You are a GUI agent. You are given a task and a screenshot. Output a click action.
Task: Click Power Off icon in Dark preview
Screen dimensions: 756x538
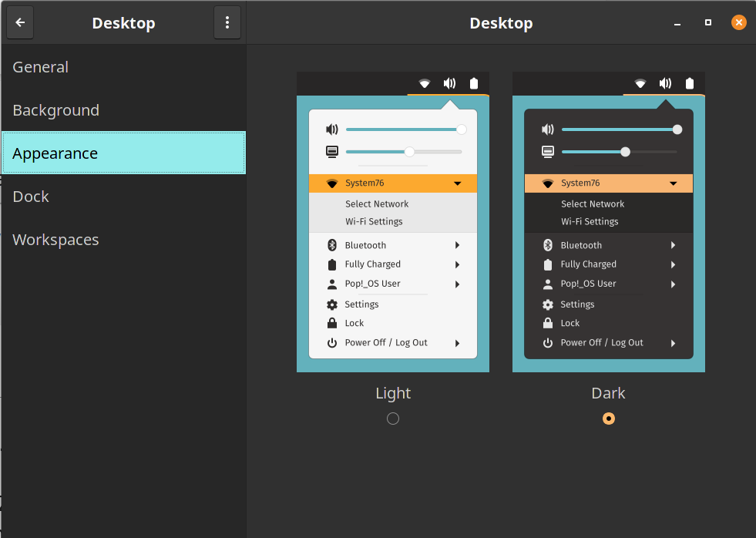point(548,343)
